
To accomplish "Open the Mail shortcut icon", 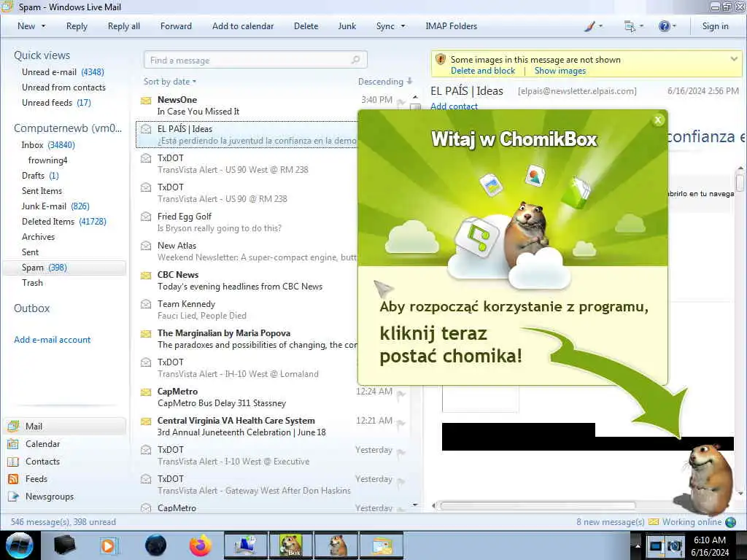I will pos(13,426).
